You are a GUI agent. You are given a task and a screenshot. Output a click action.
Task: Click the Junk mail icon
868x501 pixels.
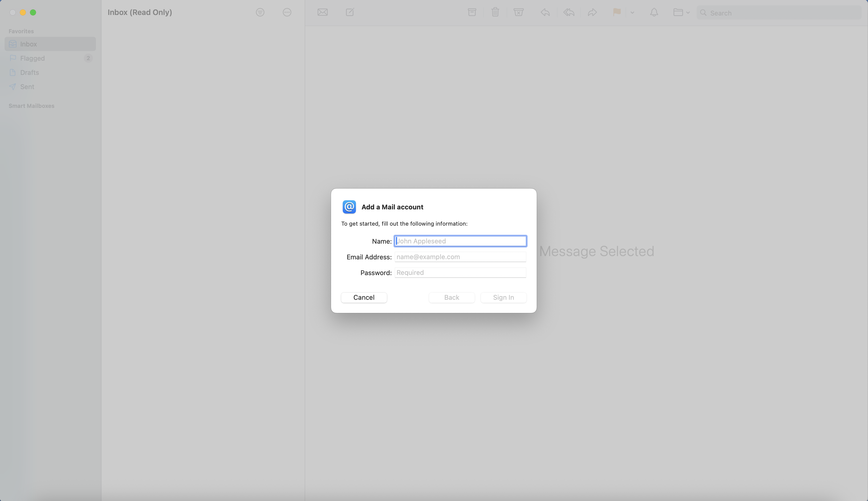[518, 12]
